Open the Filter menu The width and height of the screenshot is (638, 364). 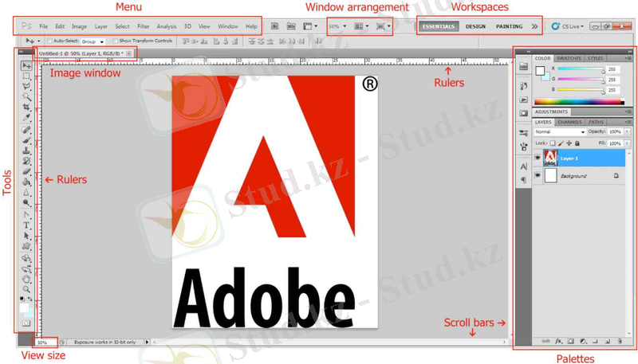click(143, 26)
